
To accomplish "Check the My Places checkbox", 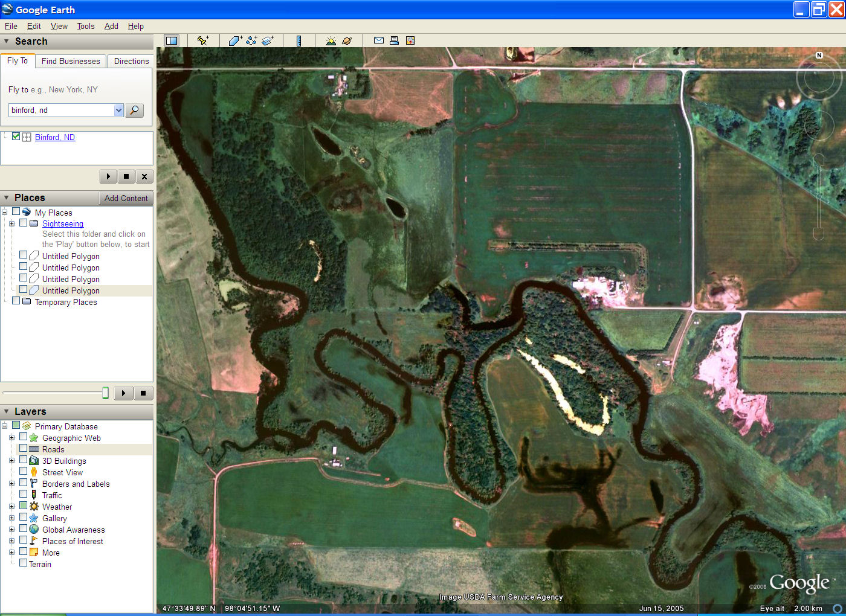I will click(16, 211).
